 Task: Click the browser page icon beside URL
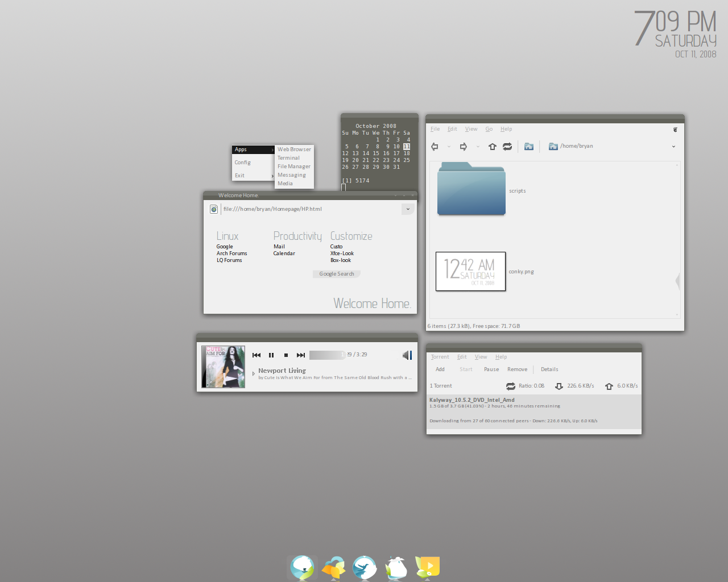(214, 209)
